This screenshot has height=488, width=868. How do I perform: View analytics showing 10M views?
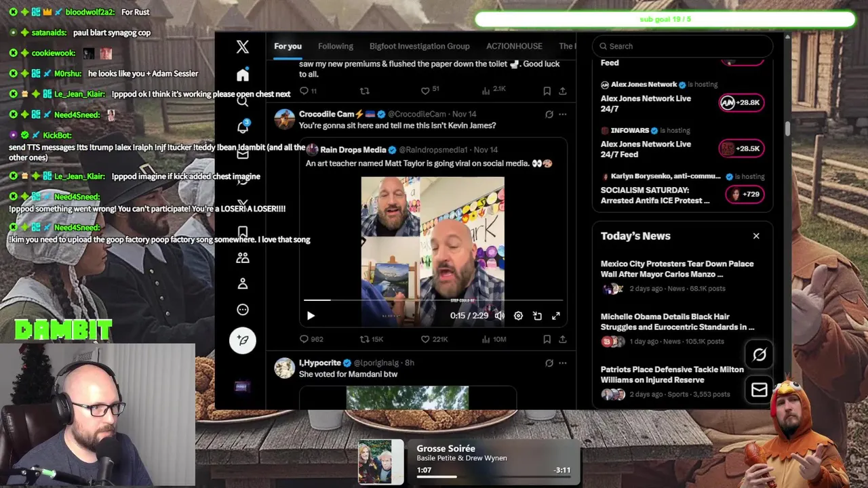494,339
